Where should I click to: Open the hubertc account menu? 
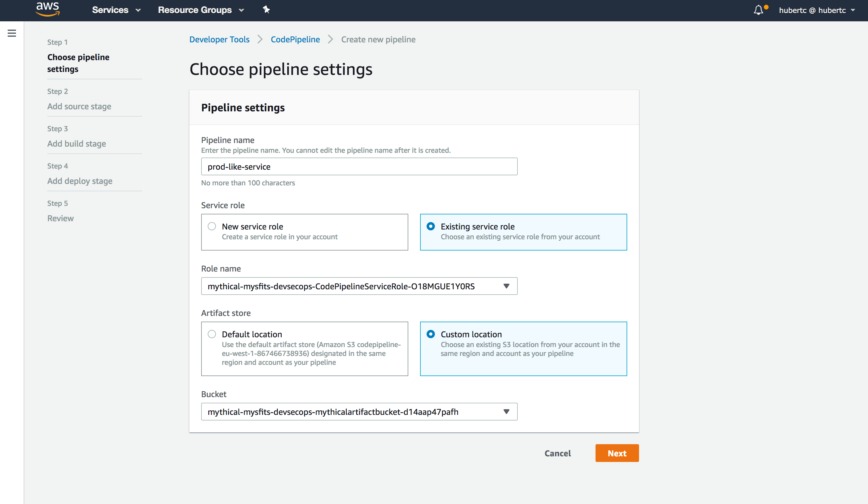pyautogui.click(x=817, y=10)
